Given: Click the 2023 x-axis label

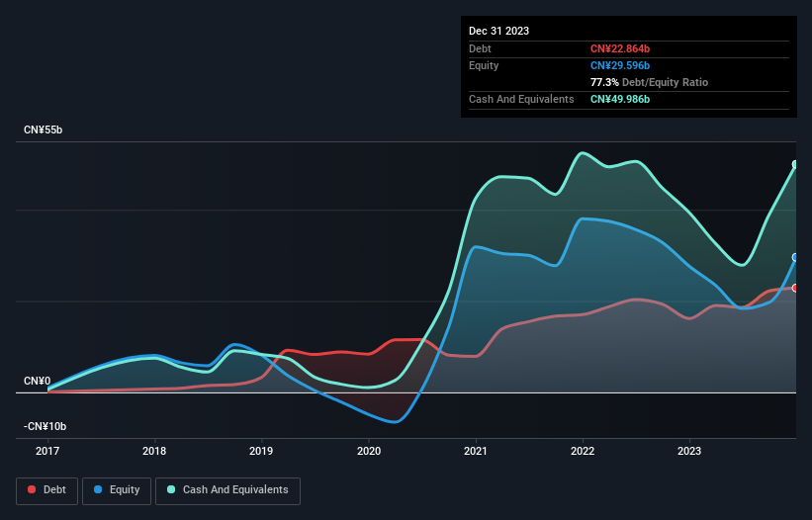Looking at the screenshot, I should coord(689,451).
